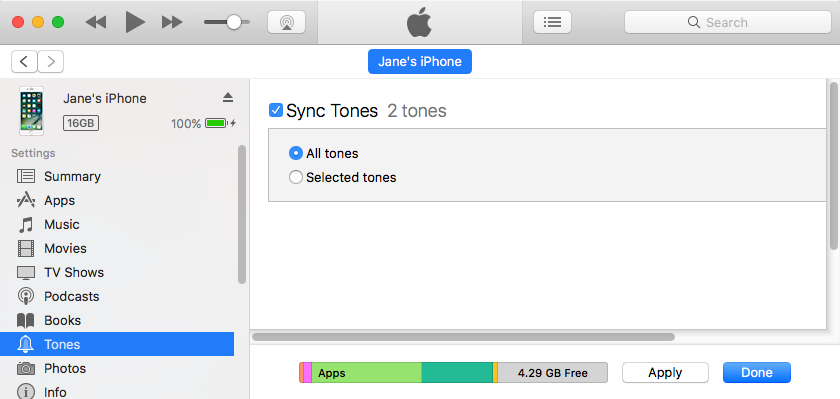
Task: Open Summary in the sidebar
Action: pyautogui.click(x=117, y=176)
